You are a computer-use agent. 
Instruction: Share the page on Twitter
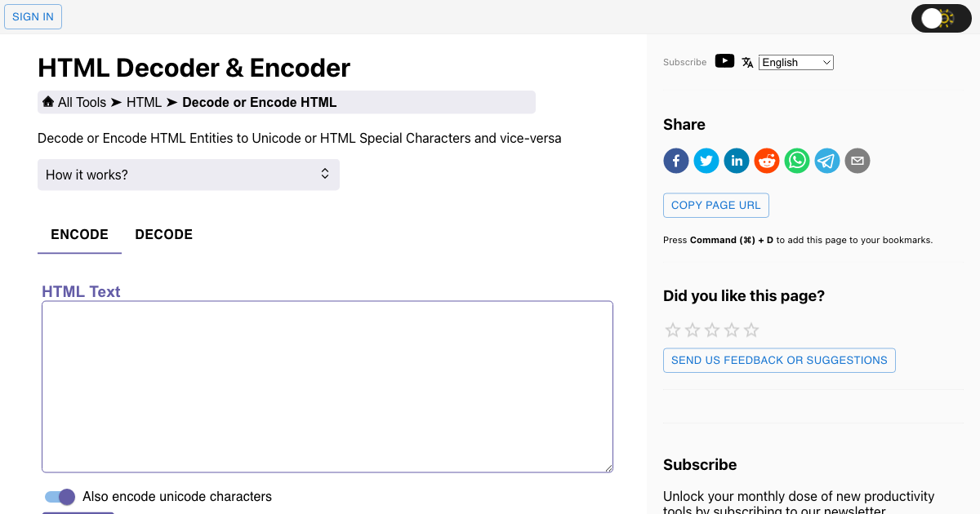[706, 161]
